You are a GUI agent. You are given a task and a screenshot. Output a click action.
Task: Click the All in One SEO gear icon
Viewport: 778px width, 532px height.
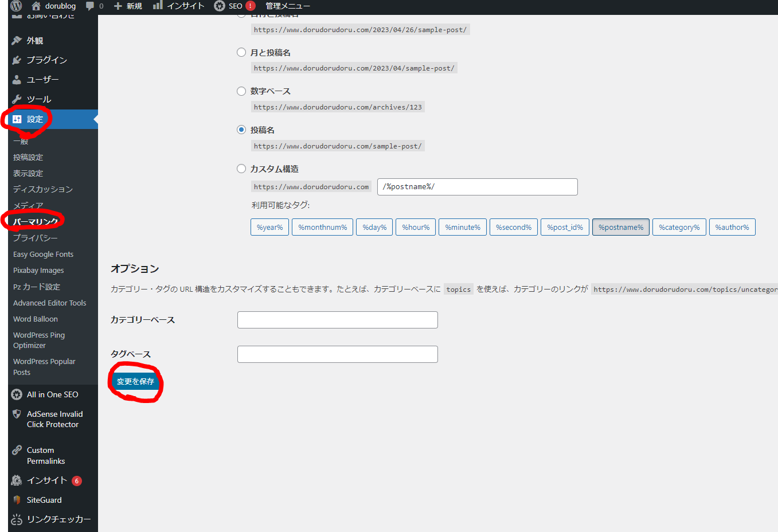(17, 394)
